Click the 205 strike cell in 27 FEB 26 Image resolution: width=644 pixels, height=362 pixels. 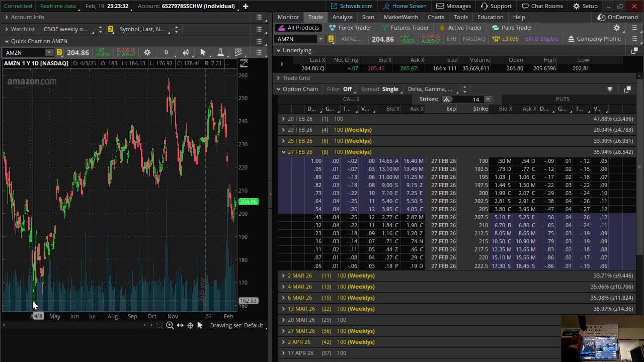click(474, 209)
